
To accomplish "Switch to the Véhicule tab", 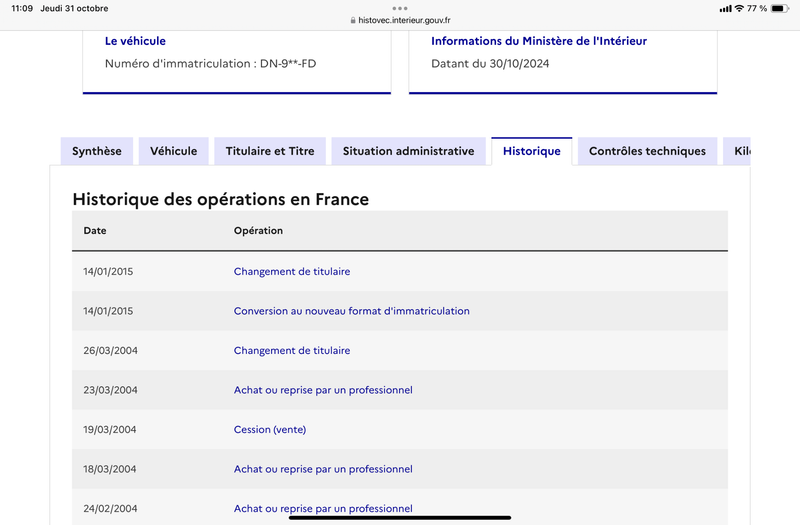I will coord(173,151).
